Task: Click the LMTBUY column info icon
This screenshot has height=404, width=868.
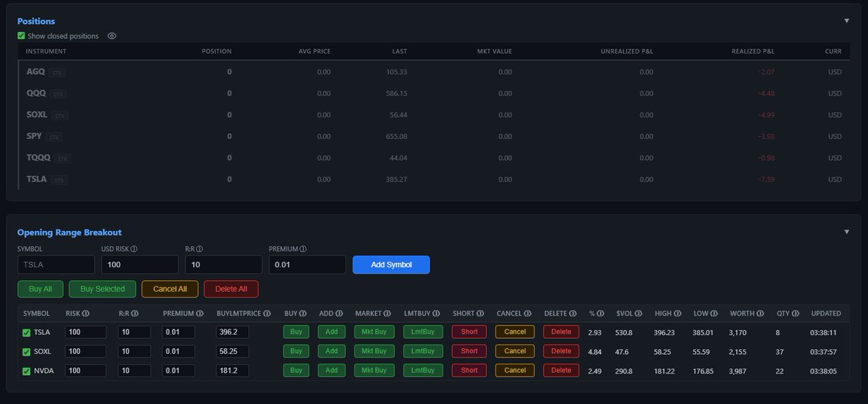Action: click(436, 313)
